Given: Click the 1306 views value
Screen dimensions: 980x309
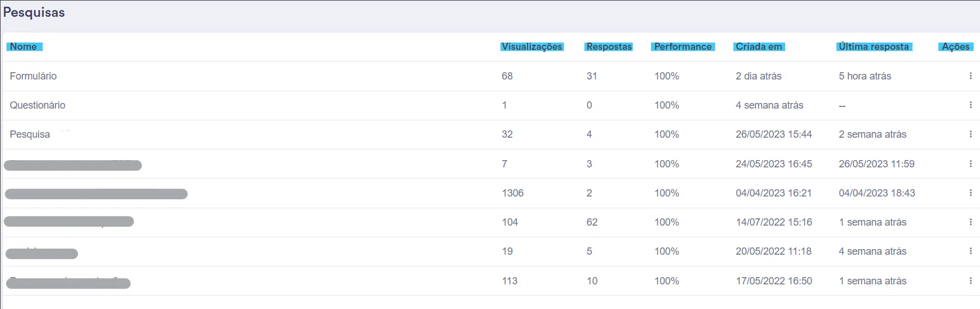Looking at the screenshot, I should [513, 193].
